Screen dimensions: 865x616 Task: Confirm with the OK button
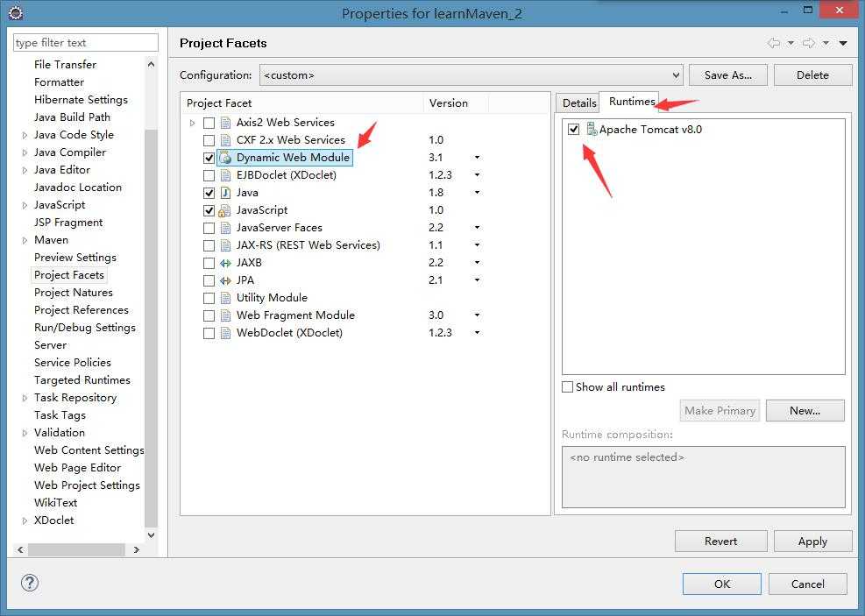pyautogui.click(x=721, y=584)
